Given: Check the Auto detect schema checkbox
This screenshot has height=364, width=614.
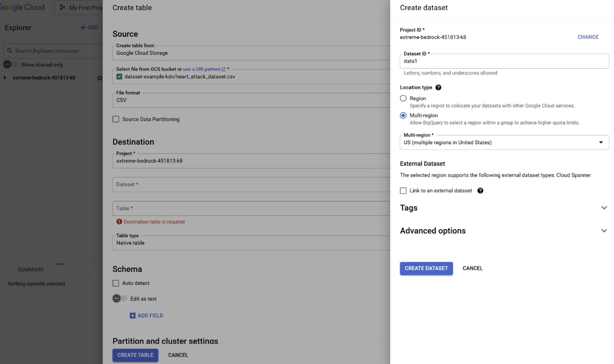Looking at the screenshot, I should pyautogui.click(x=116, y=283).
